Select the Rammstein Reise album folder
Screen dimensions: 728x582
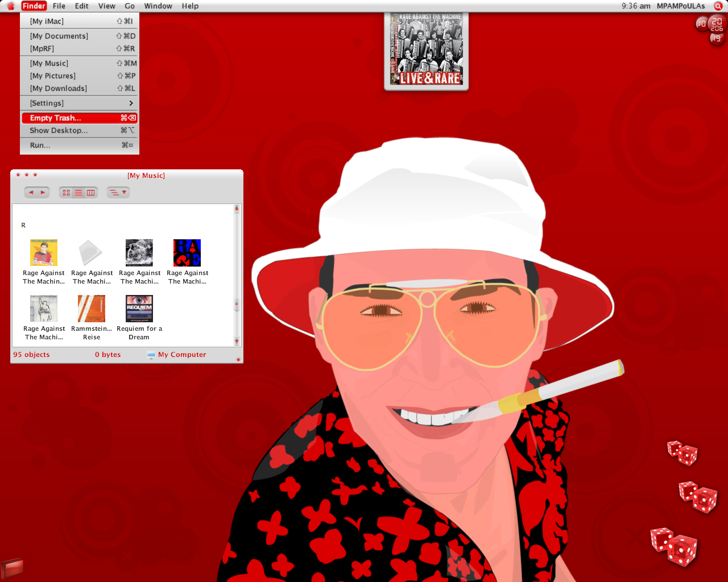tap(92, 318)
